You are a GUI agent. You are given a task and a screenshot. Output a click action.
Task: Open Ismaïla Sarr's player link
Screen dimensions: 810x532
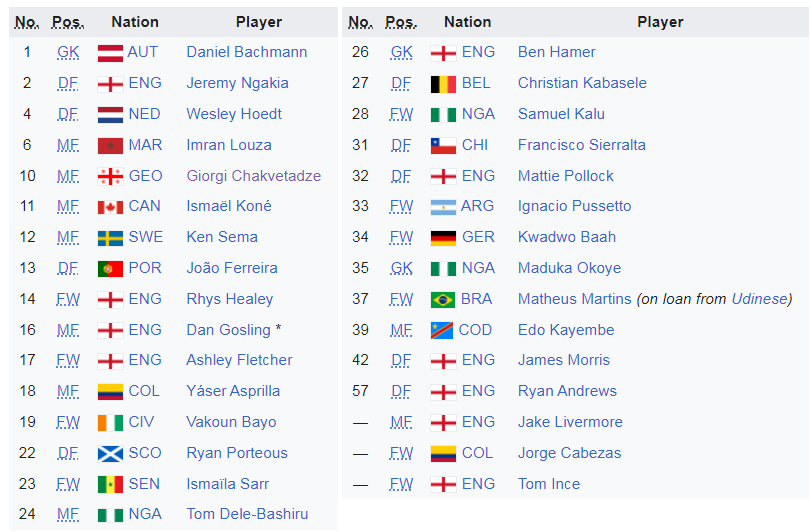[x=227, y=484]
